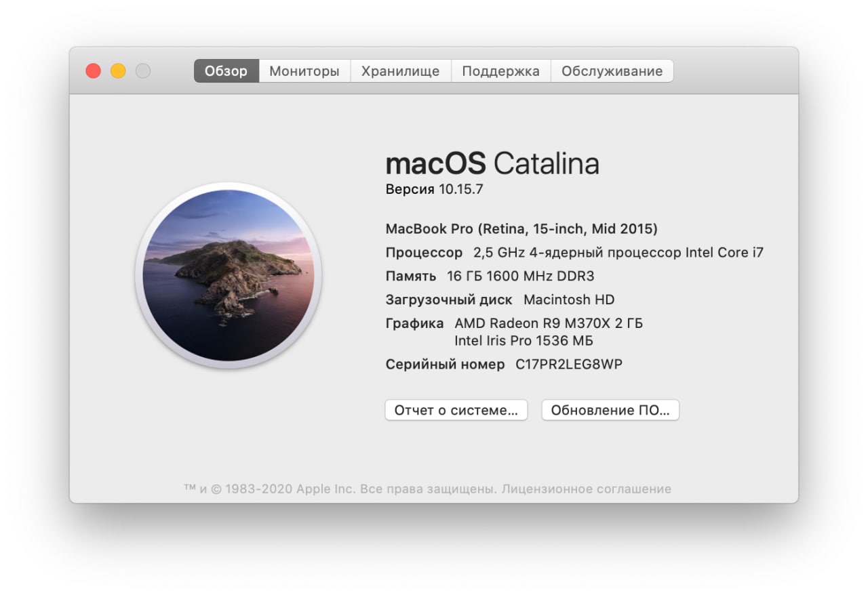Click the Графика label
Screen dimensions: 868x595
[414, 324]
